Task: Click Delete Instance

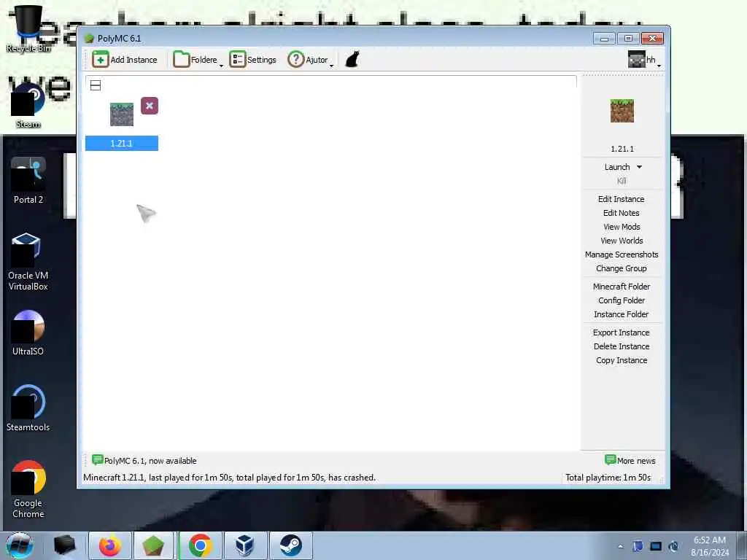Action: [622, 346]
